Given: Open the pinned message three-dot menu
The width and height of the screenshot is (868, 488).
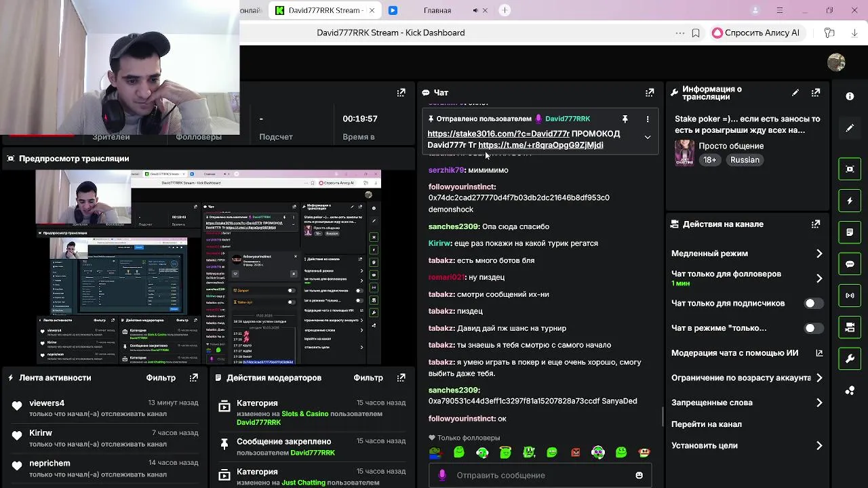Looking at the screenshot, I should pos(648,119).
